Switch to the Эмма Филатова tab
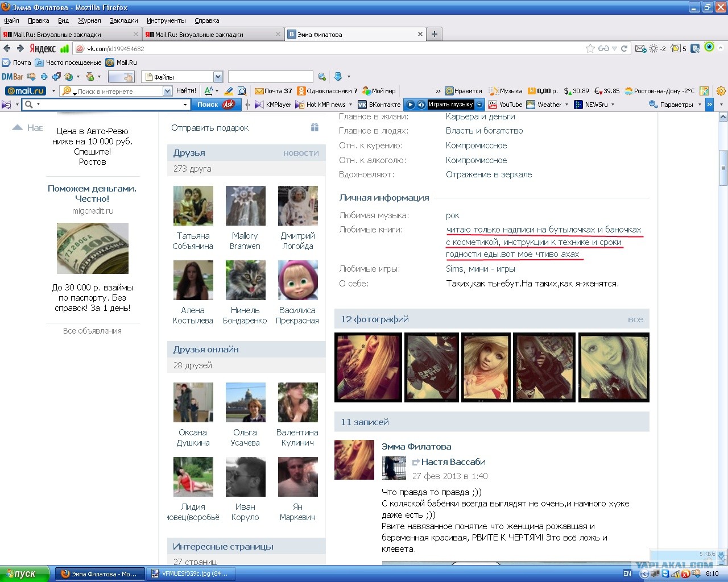 coord(355,34)
